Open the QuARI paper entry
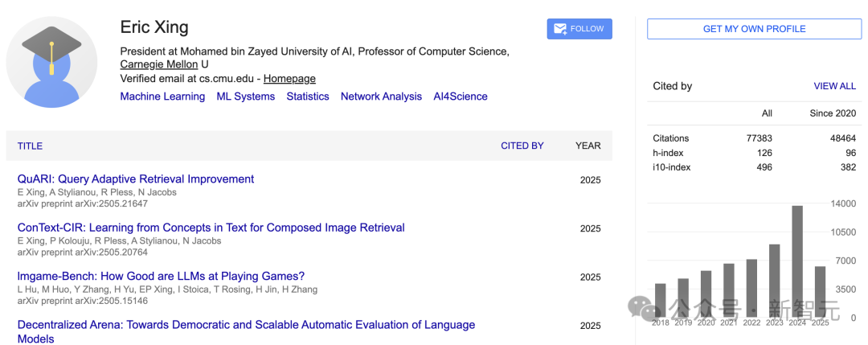The height and width of the screenshot is (345, 868). click(x=136, y=179)
